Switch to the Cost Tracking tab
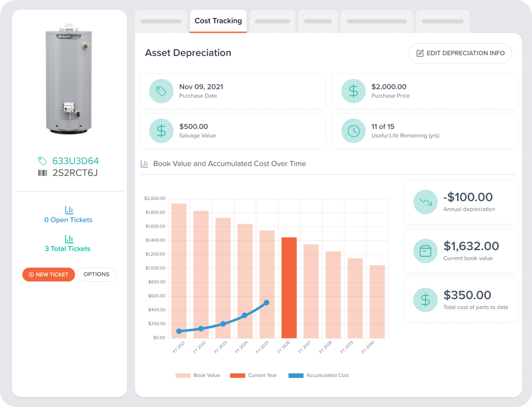This screenshot has width=532, height=407. 218,21
